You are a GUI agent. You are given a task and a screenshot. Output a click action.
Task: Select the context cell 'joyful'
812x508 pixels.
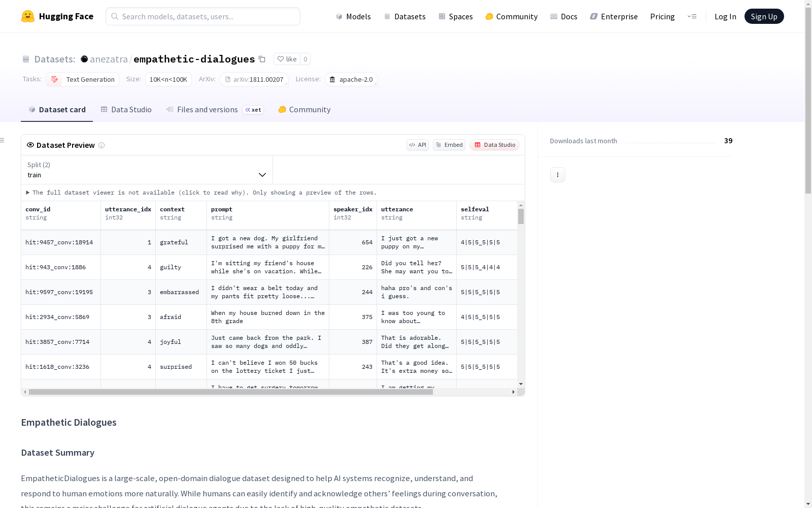pyautogui.click(x=181, y=342)
